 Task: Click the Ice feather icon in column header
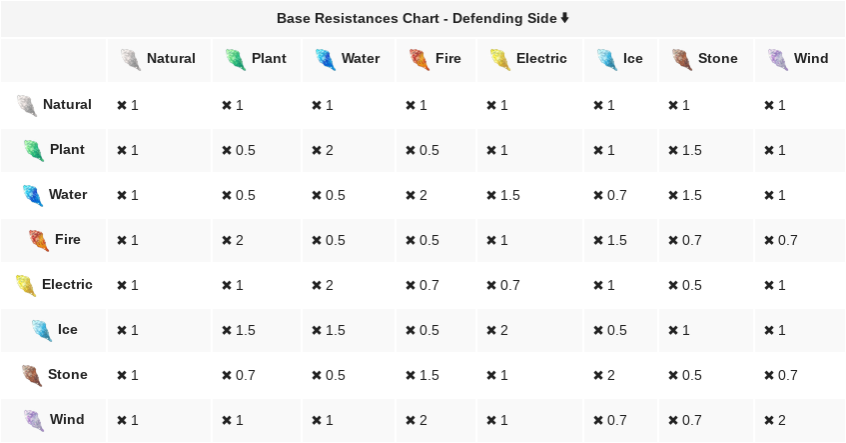click(x=606, y=59)
